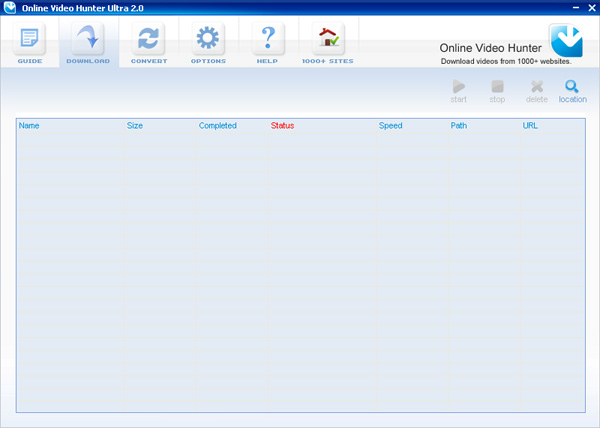The width and height of the screenshot is (600, 428).
Task: Sort by Speed column header
Action: (390, 125)
